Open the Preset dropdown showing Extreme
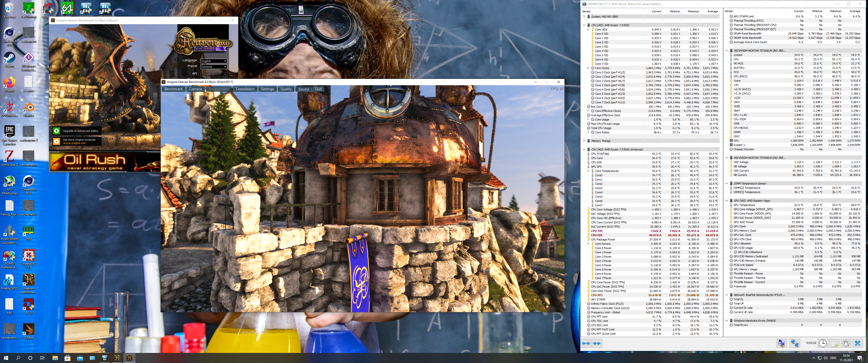Screen dimensions: 868x363 coord(214,67)
